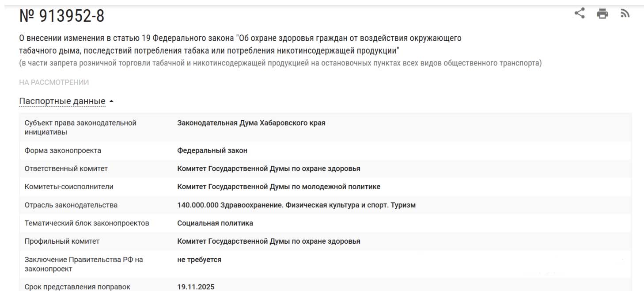Click the amendments deadline date 19.11.2025

(x=196, y=287)
